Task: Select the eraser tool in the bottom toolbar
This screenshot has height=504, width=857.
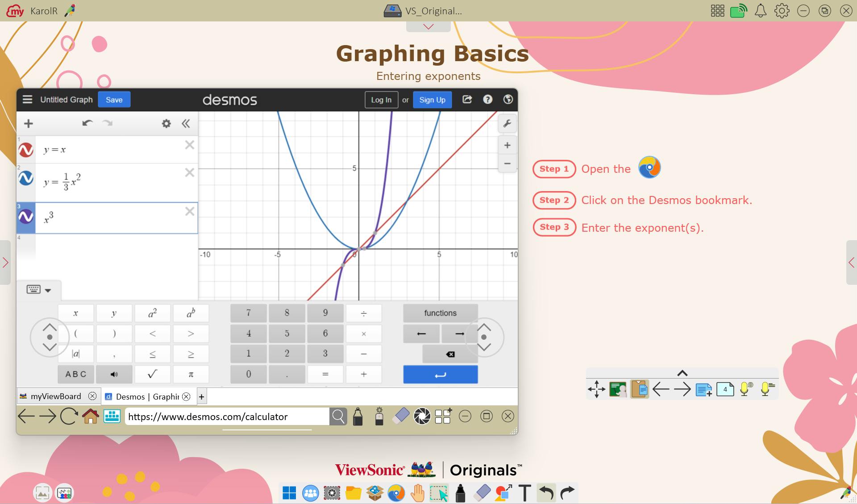Action: click(482, 493)
